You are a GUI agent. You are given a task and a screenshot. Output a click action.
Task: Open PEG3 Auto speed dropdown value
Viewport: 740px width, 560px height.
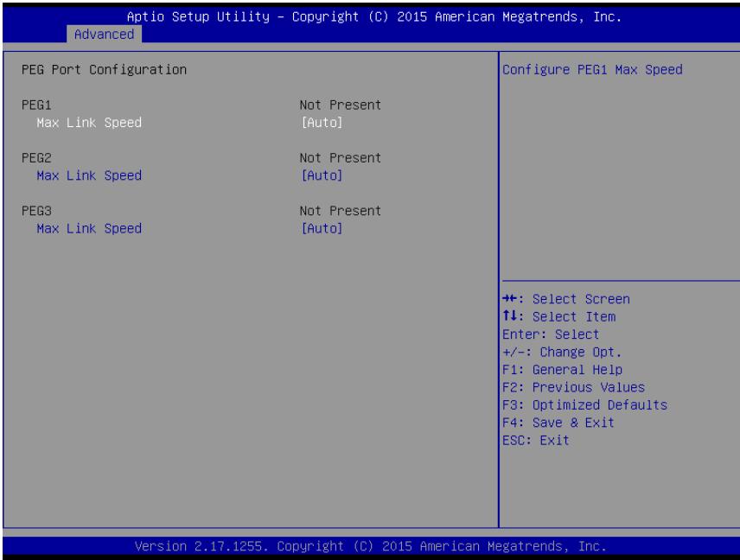pyautogui.click(x=322, y=228)
